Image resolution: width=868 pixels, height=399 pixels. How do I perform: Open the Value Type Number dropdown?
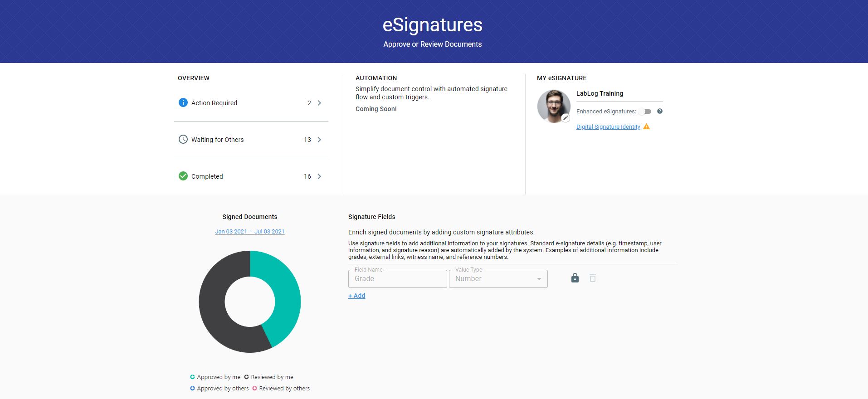pyautogui.click(x=498, y=279)
